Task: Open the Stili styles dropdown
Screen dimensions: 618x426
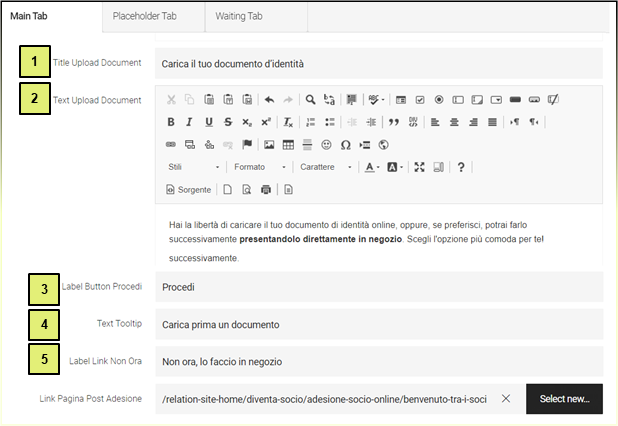Action: point(193,167)
